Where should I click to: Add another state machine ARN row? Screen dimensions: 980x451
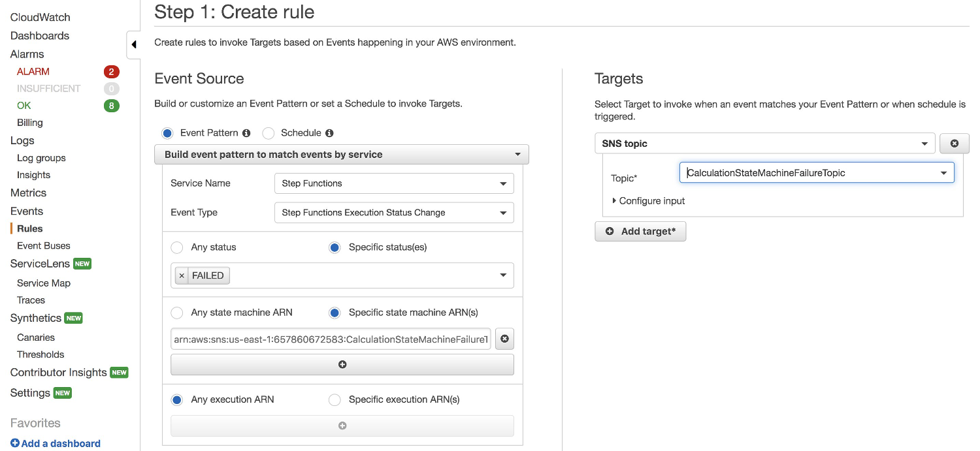click(x=342, y=365)
